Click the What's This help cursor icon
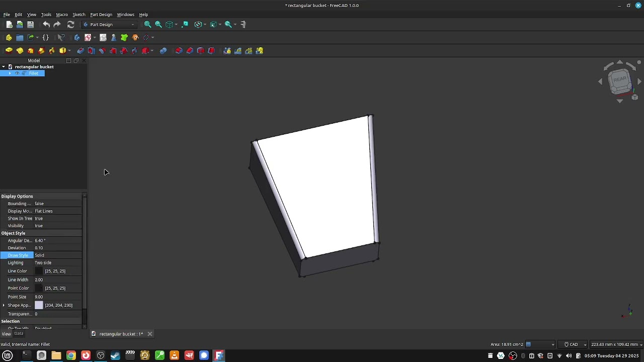The width and height of the screenshot is (644, 362). click(x=61, y=37)
